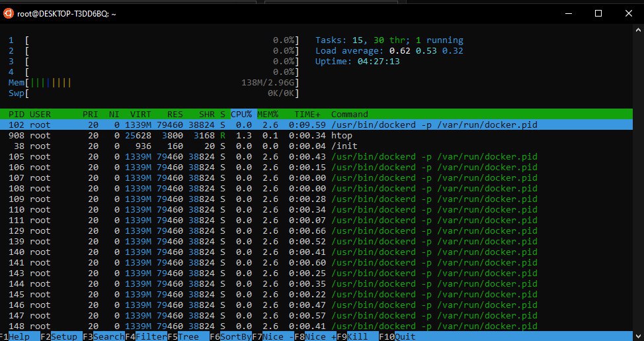This screenshot has height=341, width=644.
Task: Select the dockerd thread row PID 145
Action: click(x=316, y=295)
